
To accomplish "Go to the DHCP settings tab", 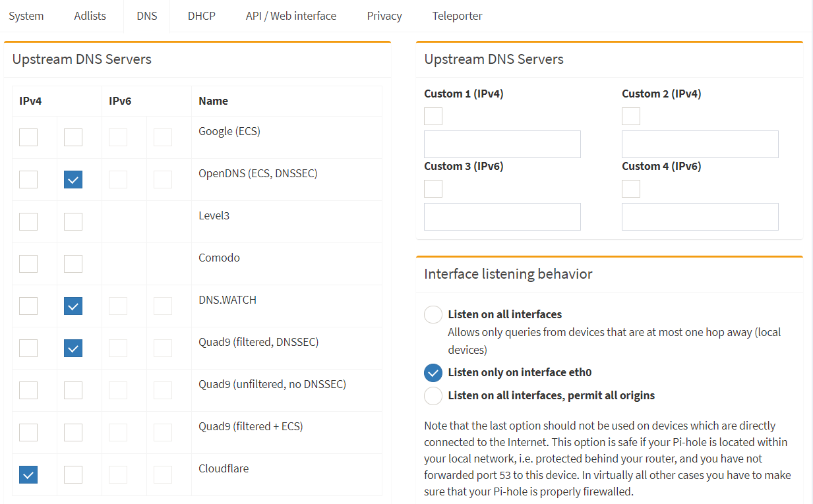I will point(201,16).
